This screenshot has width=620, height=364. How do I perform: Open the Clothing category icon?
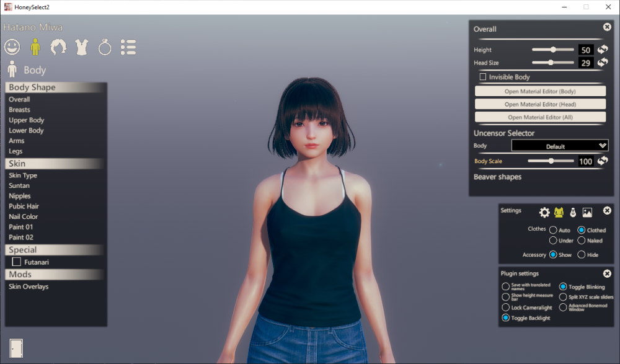click(81, 47)
